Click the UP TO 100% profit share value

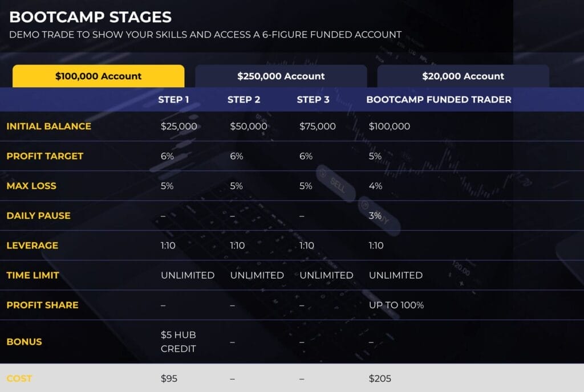396,305
